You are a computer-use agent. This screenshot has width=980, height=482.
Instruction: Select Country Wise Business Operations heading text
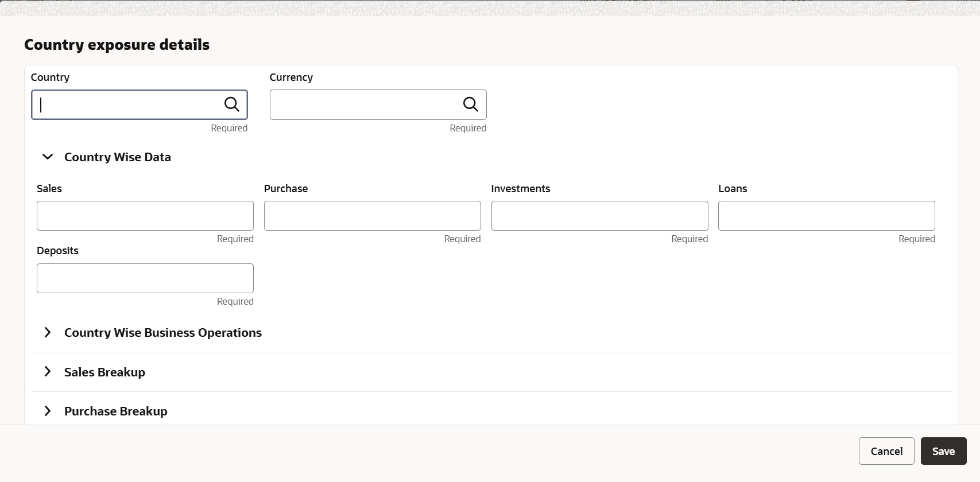pyautogui.click(x=163, y=333)
